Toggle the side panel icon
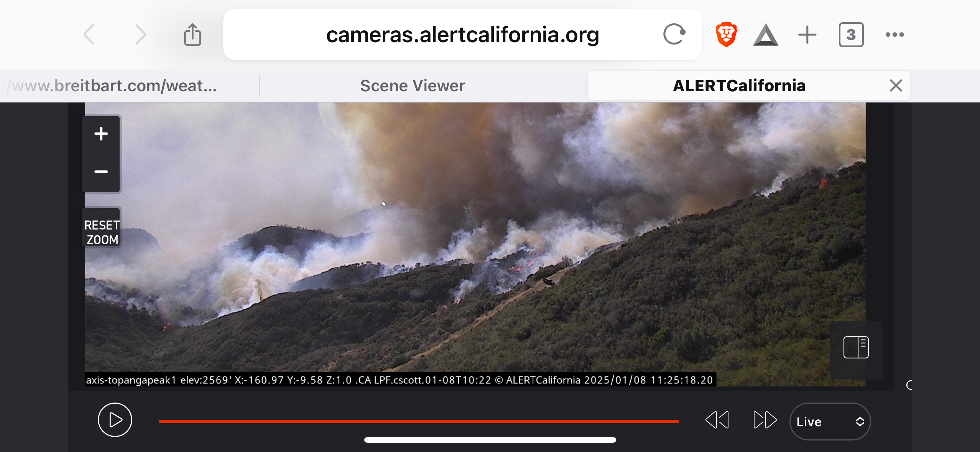980x452 pixels. pos(856,347)
